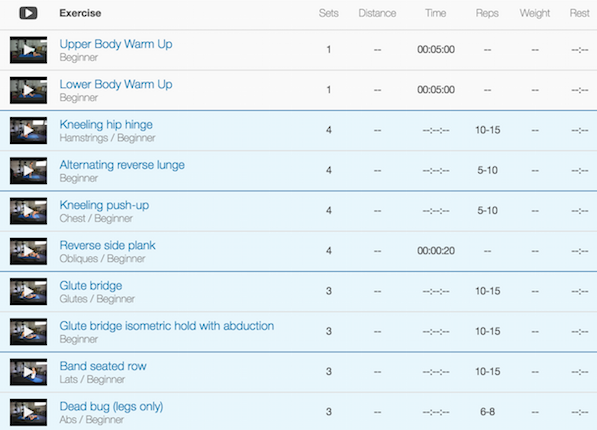This screenshot has height=430, width=597.
Task: Play the Kneeling hip hinge video thumbnail
Action: [x=29, y=131]
